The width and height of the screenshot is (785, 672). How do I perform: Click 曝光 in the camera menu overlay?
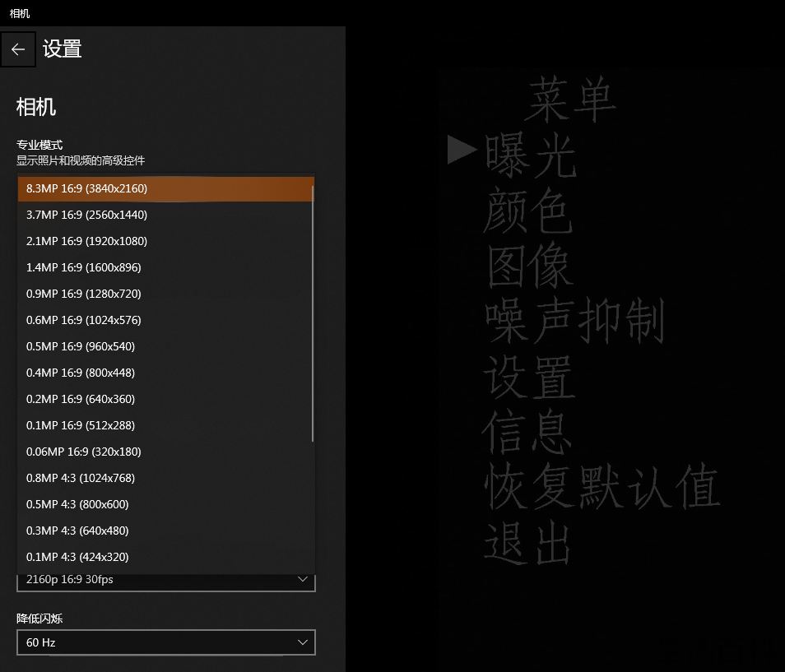pyautogui.click(x=532, y=155)
